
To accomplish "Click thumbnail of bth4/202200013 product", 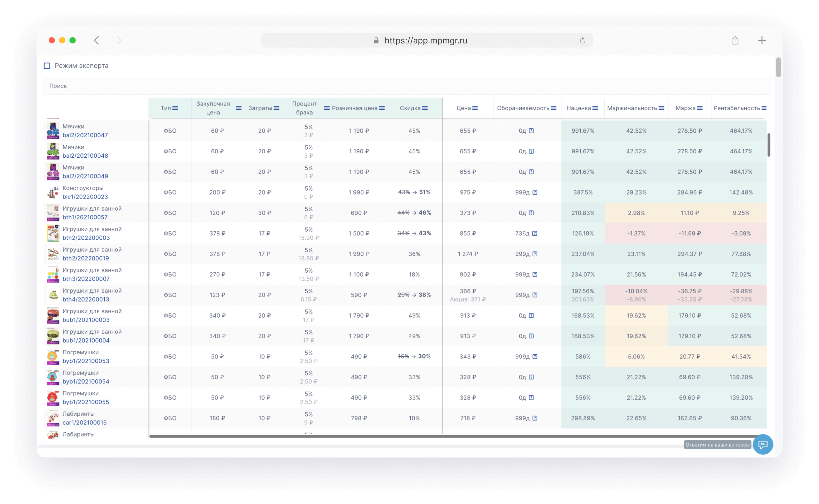I will [x=53, y=295].
